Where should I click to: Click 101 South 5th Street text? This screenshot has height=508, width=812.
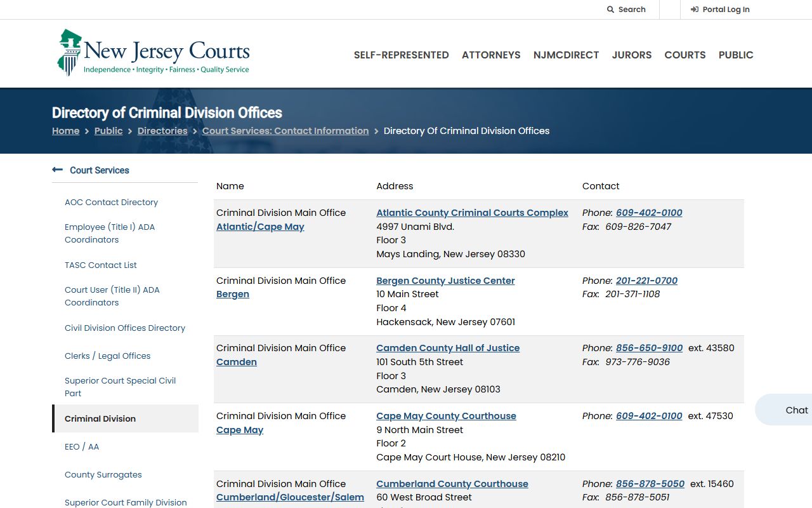pyautogui.click(x=420, y=362)
